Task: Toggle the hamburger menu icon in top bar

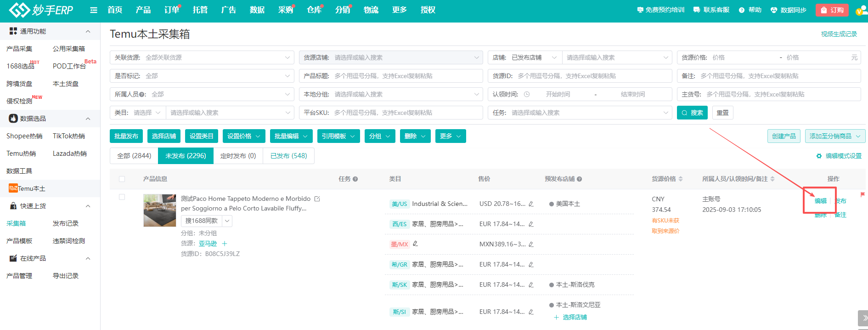Action: (x=94, y=10)
